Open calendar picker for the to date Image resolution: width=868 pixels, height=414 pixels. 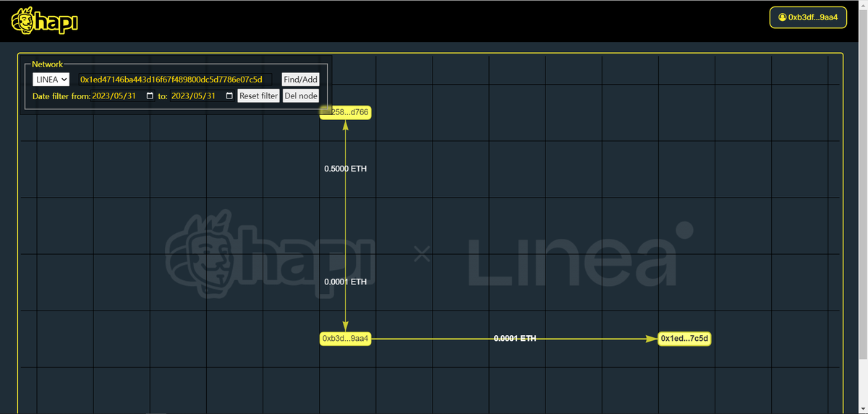[230, 96]
